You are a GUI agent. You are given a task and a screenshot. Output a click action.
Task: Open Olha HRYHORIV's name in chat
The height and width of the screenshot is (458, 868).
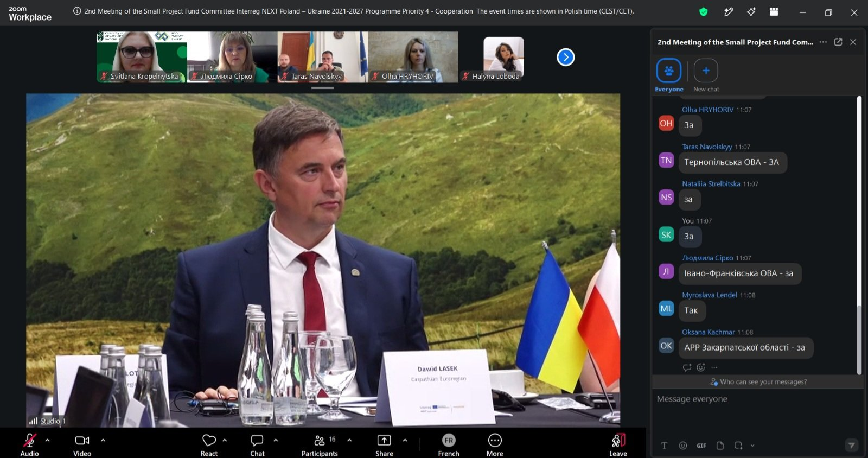707,110
